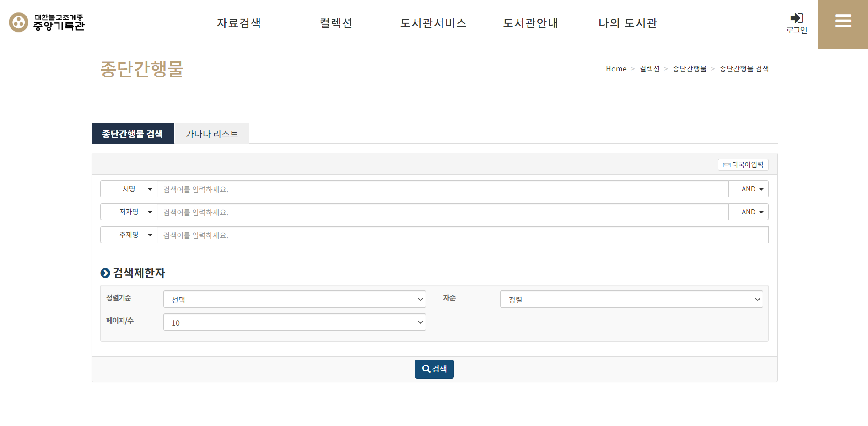
Task: Expand the 서명 field type dropdown
Action: click(129, 189)
